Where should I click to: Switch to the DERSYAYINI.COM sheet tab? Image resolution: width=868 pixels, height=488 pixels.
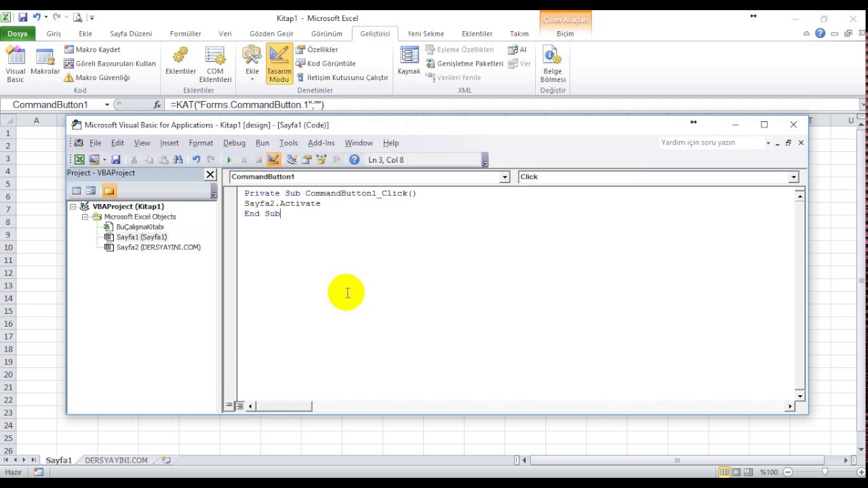pos(116,460)
